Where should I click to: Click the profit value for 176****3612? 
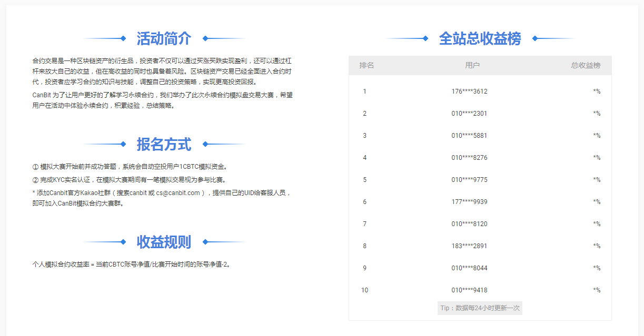click(597, 91)
